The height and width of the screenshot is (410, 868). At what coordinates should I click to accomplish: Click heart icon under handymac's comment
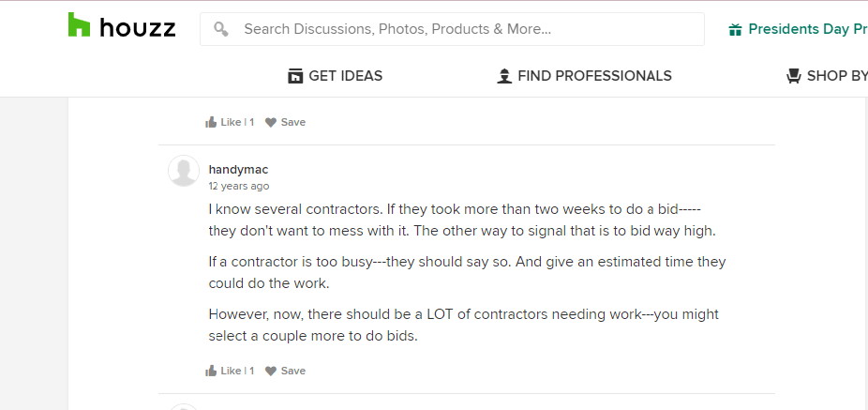click(271, 372)
